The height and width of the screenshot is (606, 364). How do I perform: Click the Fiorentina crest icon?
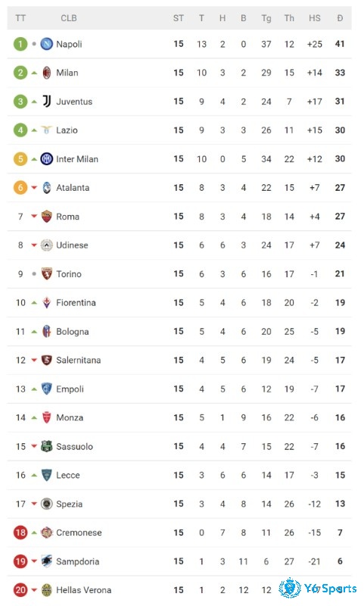pos(47,302)
